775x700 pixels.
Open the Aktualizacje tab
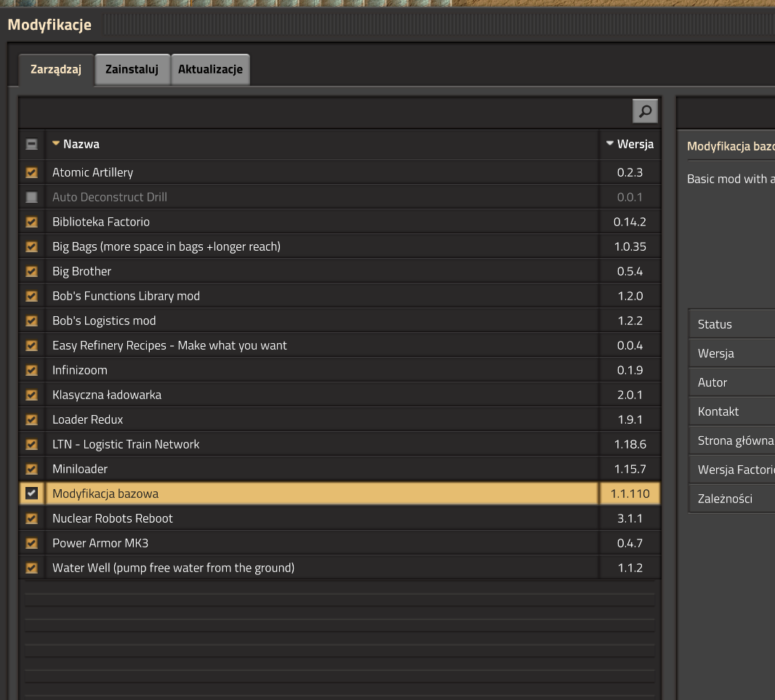(x=210, y=70)
